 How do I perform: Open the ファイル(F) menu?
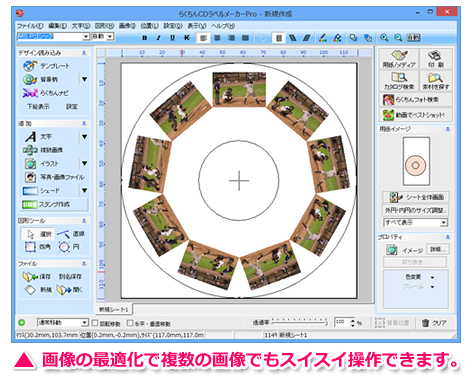(x=30, y=26)
